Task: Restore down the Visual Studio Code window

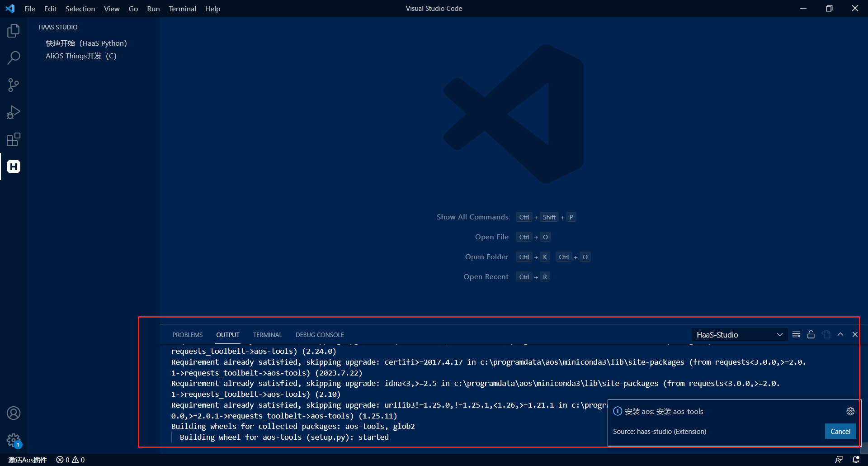Action: [x=829, y=9]
